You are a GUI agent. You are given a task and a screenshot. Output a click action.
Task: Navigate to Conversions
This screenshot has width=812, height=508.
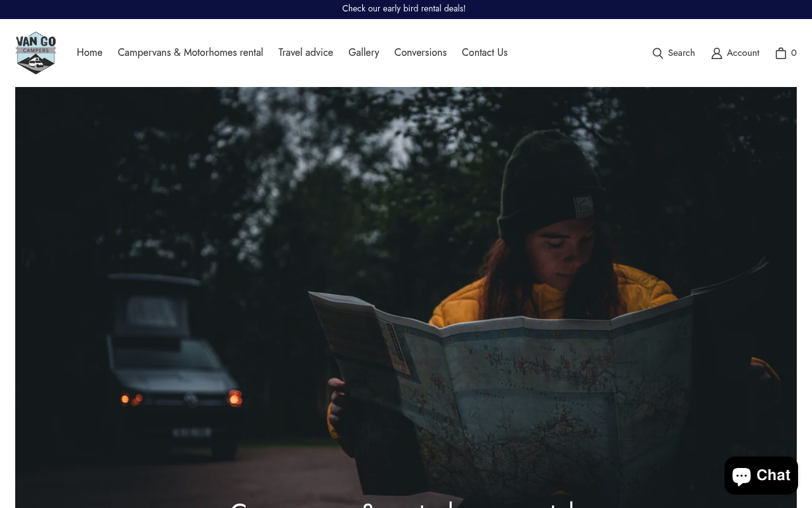click(421, 53)
